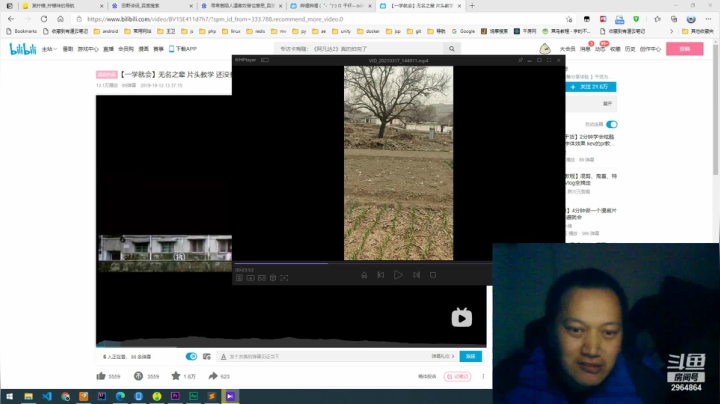The image size is (720, 404).
Task: Expand bookmarks bar overflow chevron
Action: tap(671, 31)
